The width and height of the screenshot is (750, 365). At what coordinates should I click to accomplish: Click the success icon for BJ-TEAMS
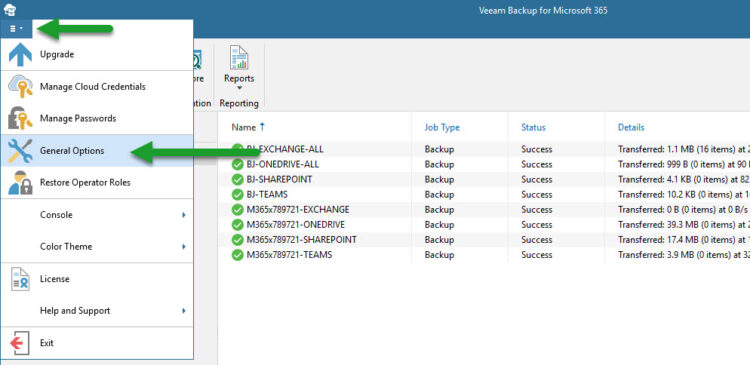[x=237, y=195]
